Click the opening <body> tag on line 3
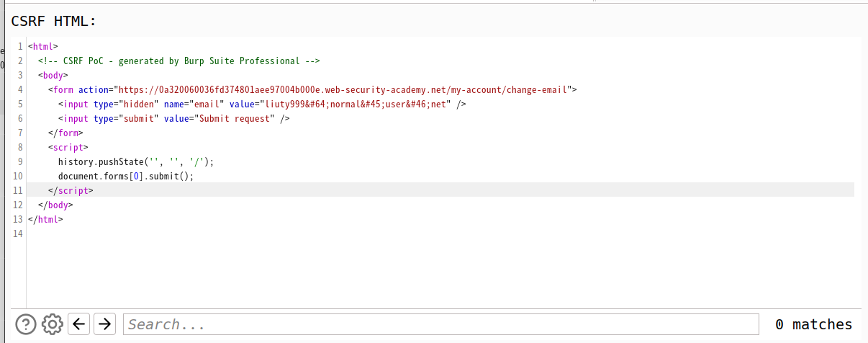Viewport: 868px width, 343px height. tap(53, 75)
